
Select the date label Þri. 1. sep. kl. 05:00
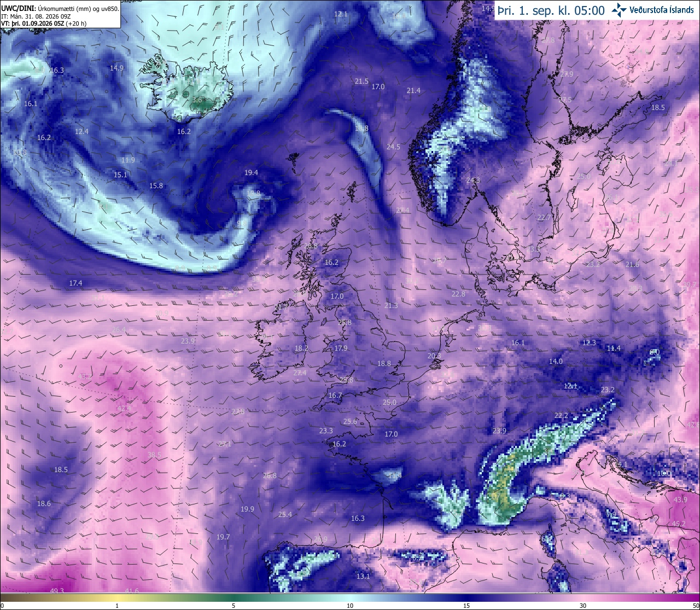click(x=551, y=10)
